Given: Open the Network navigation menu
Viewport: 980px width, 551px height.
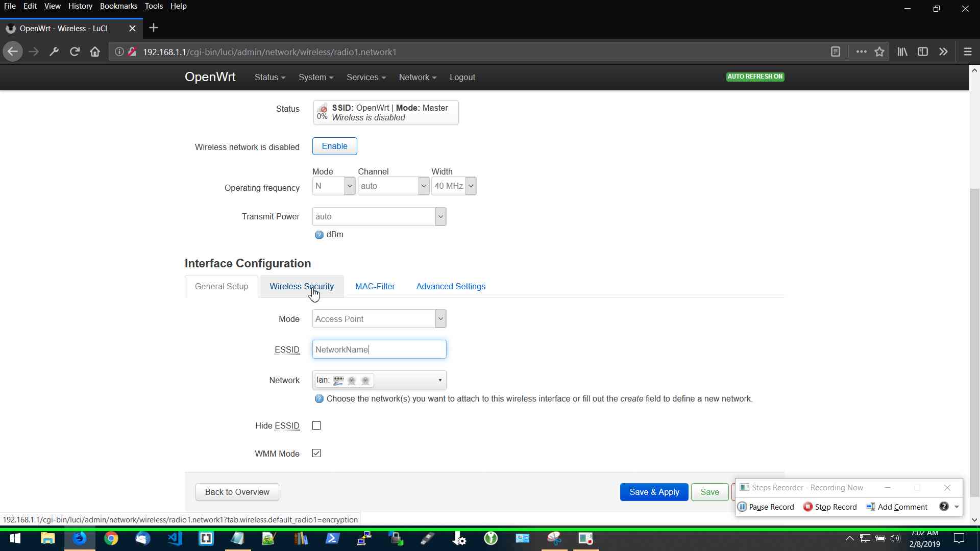Looking at the screenshot, I should [417, 77].
